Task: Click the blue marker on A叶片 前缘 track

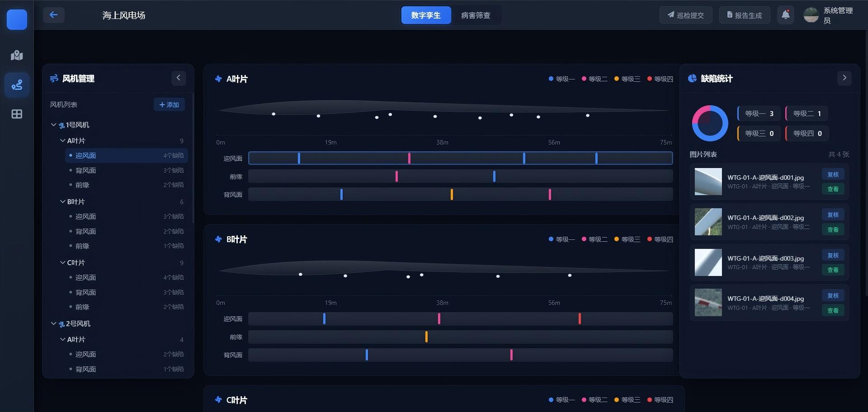Action: (494, 176)
